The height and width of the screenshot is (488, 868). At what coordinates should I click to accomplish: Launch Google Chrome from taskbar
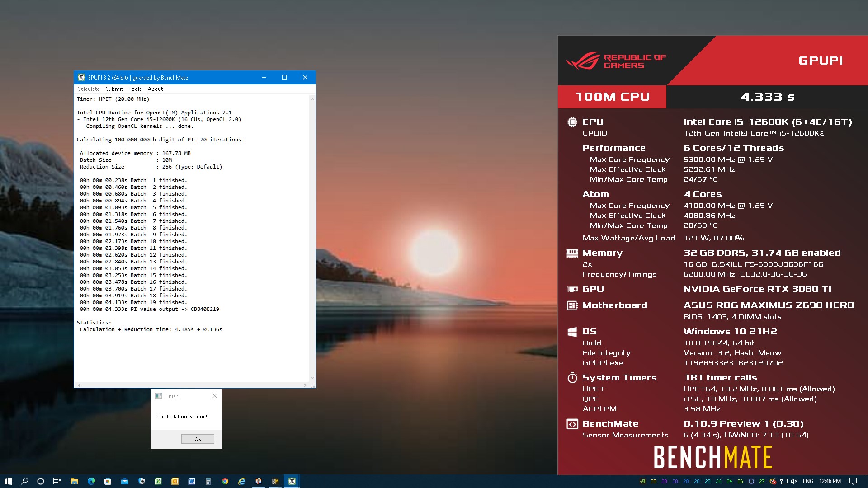(225, 481)
